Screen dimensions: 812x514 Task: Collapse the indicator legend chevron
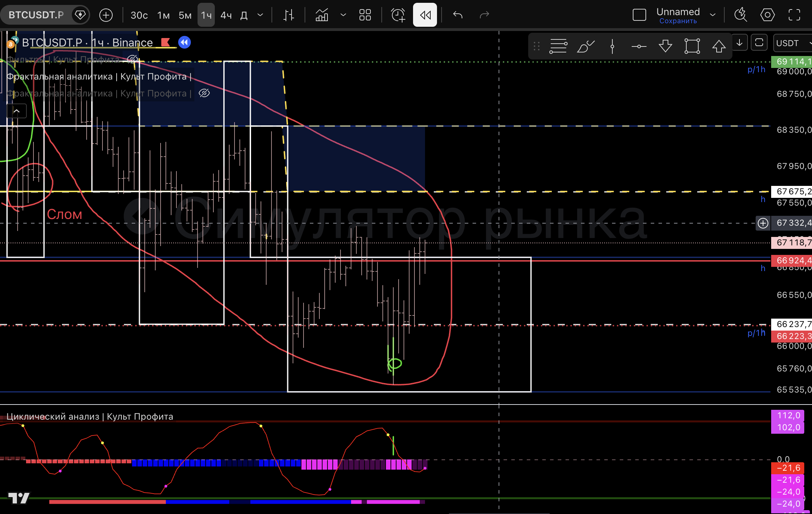(x=17, y=111)
